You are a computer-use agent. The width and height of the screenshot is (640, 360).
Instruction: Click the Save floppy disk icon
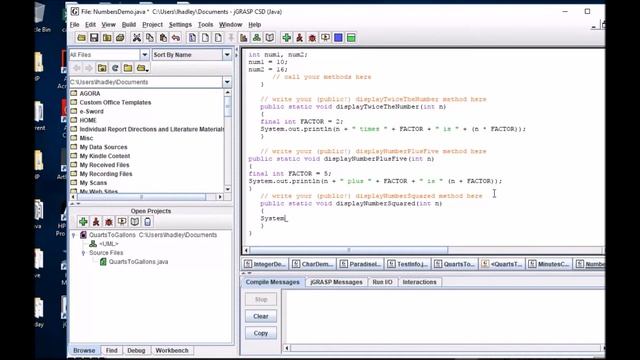point(94,38)
